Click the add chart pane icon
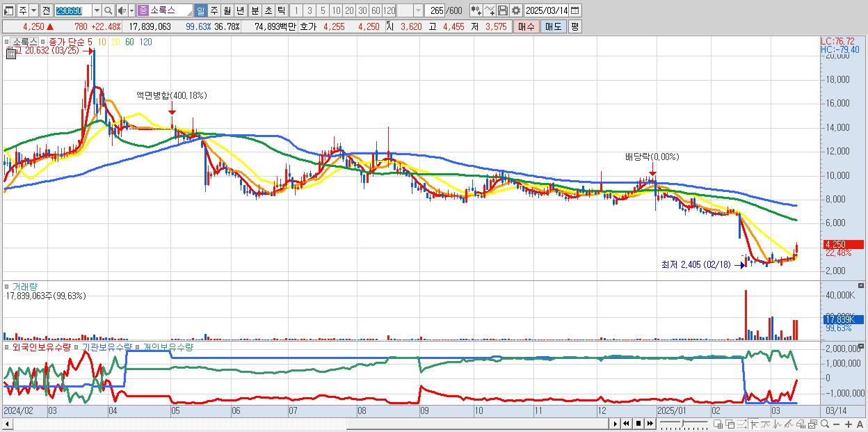 718,424
